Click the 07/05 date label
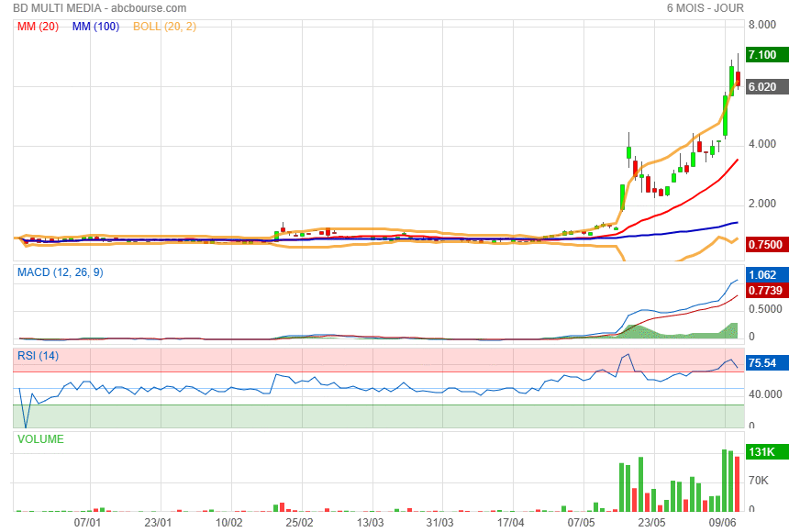This screenshot has width=789, height=532. 581,523
